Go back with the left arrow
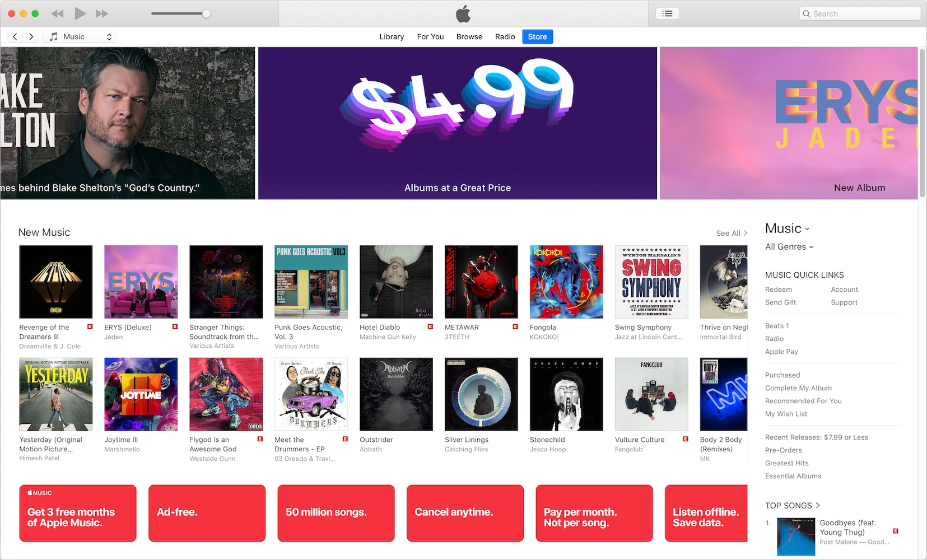927x560 pixels. tap(15, 36)
